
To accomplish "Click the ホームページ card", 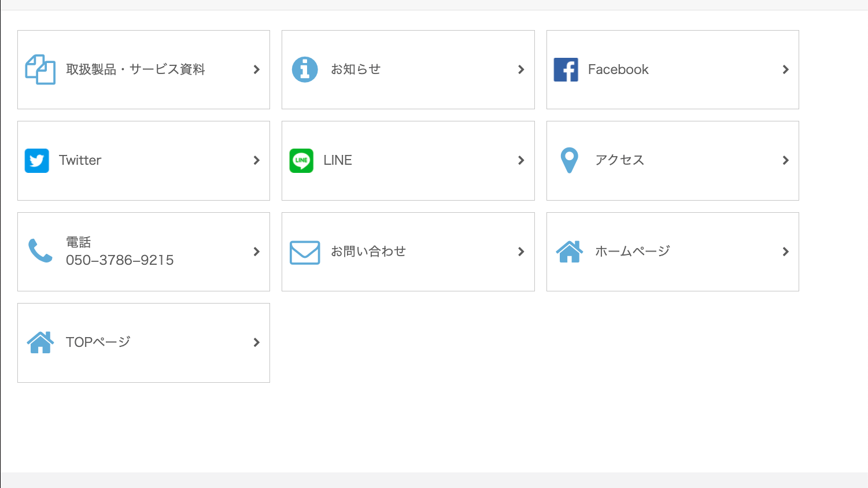I will coord(672,251).
